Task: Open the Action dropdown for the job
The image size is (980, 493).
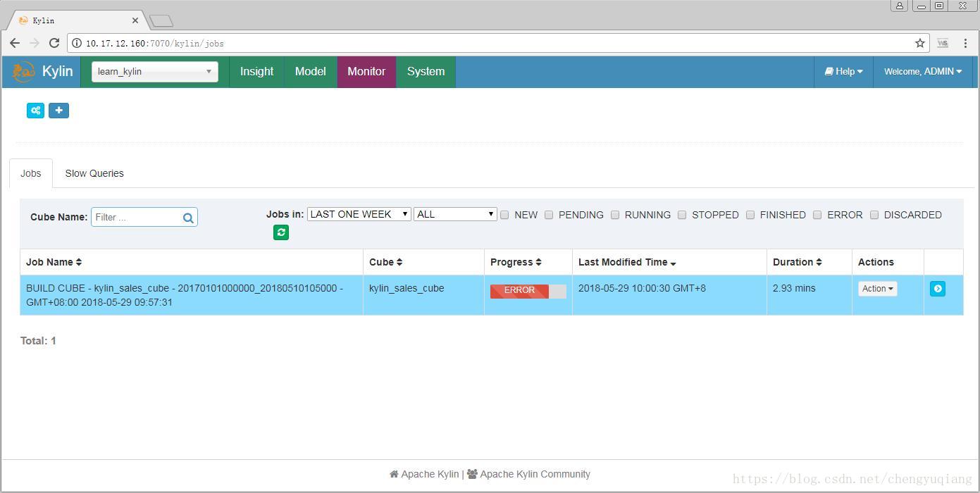Action: tap(877, 289)
